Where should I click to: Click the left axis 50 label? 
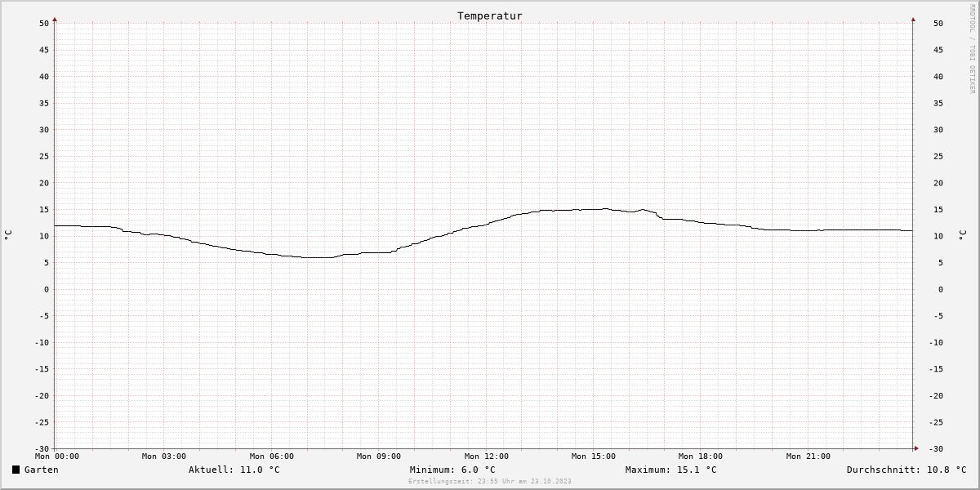[x=44, y=24]
